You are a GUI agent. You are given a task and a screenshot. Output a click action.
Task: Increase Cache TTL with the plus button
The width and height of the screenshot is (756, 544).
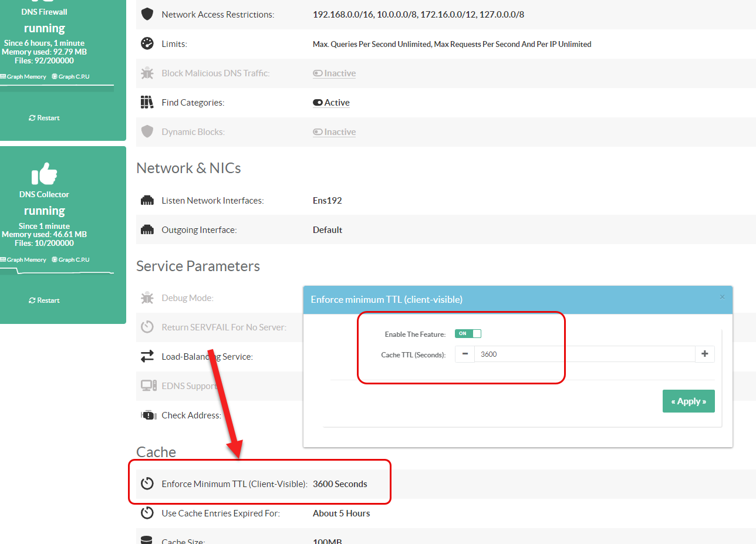coord(705,354)
